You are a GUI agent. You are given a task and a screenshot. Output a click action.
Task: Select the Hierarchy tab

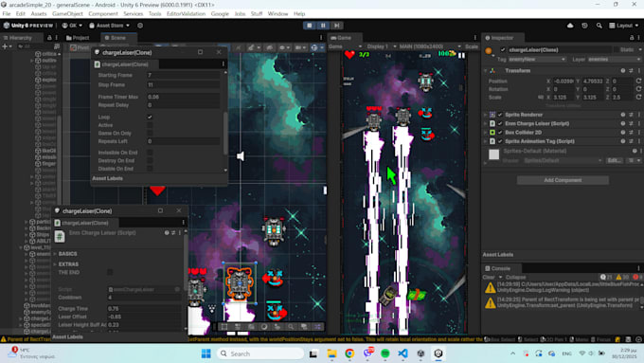(x=18, y=38)
